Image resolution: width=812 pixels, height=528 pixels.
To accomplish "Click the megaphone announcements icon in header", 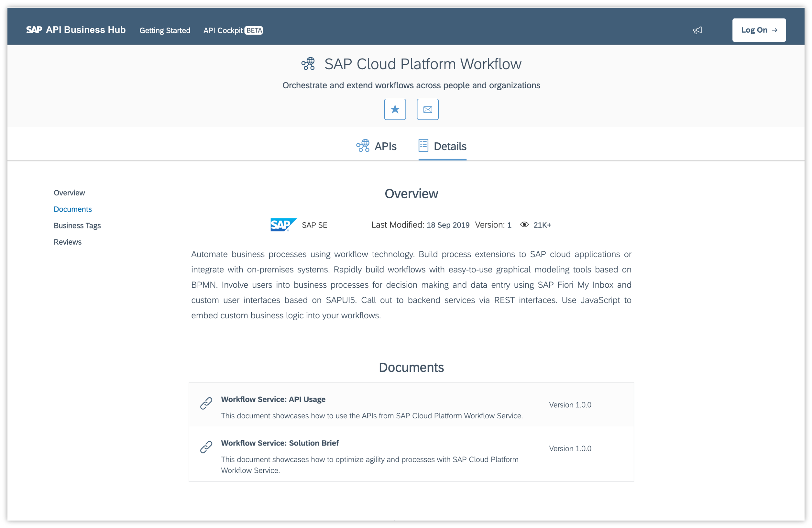I will pyautogui.click(x=697, y=30).
